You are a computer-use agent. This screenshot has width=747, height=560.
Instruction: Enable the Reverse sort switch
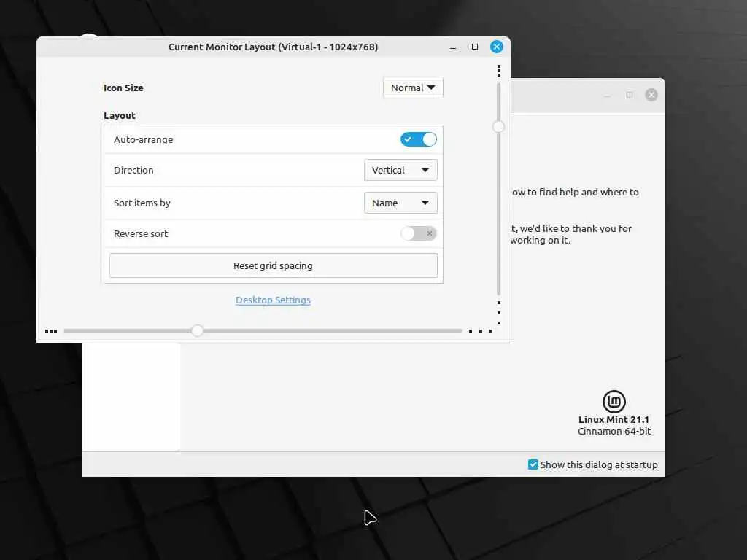click(x=418, y=233)
